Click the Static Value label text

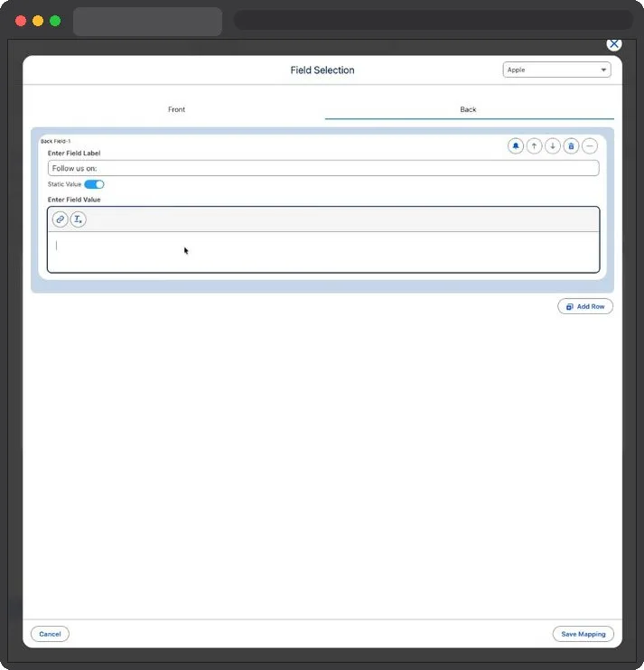point(64,184)
